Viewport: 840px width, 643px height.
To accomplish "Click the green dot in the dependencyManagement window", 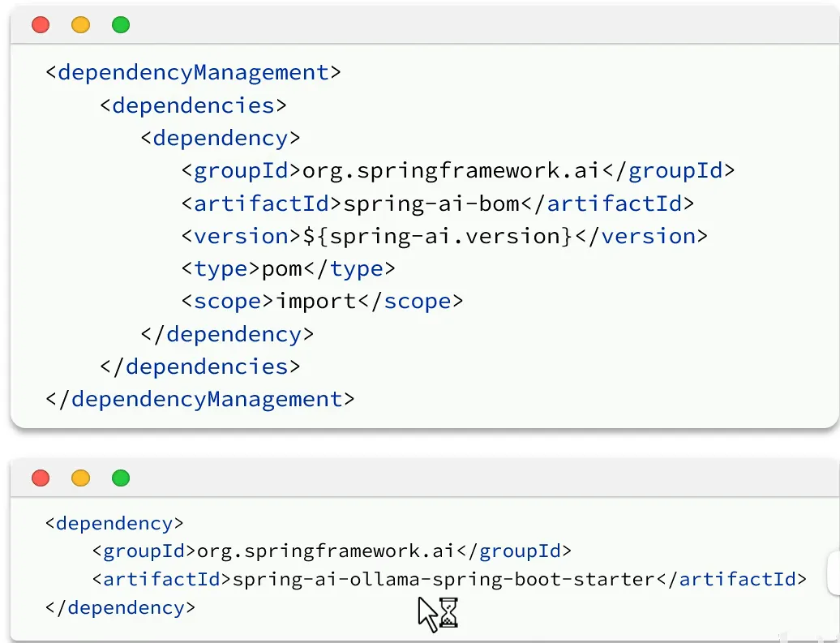I will click(121, 25).
